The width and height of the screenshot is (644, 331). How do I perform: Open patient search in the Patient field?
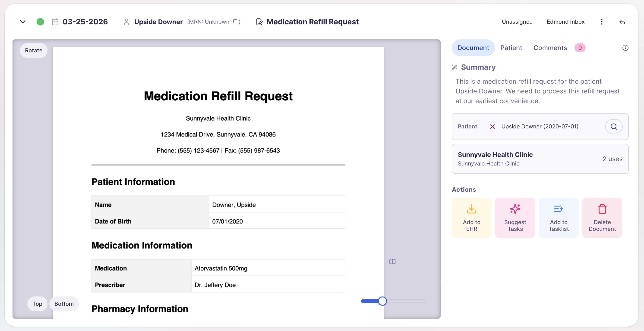[x=614, y=126]
